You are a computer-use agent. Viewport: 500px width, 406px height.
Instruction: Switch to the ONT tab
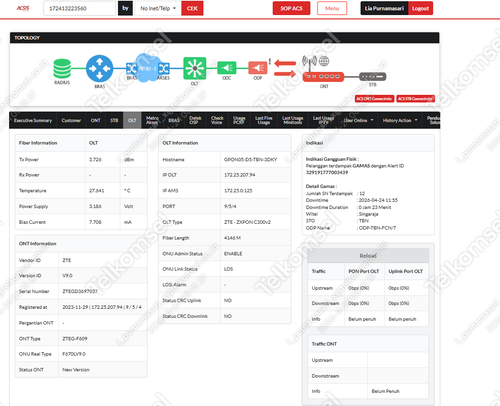coord(96,120)
